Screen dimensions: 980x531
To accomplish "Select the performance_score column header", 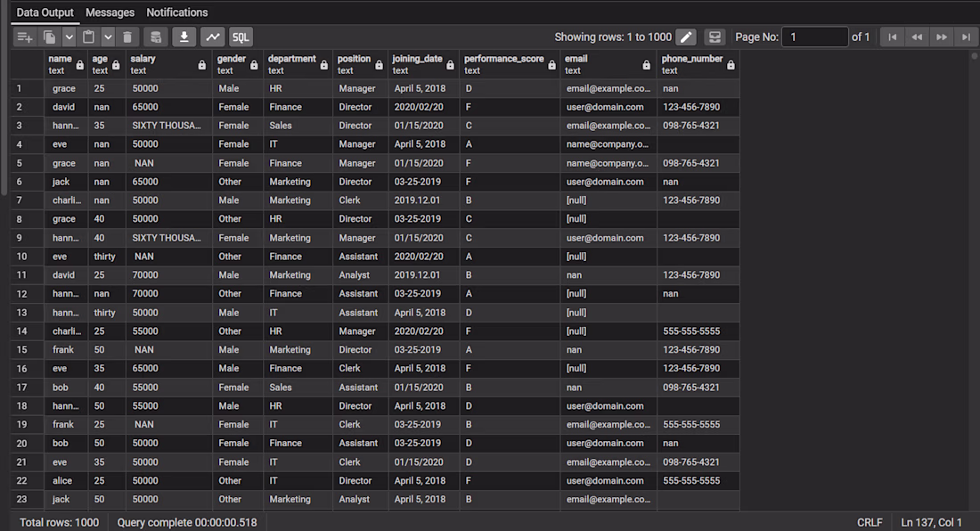I will [510, 64].
